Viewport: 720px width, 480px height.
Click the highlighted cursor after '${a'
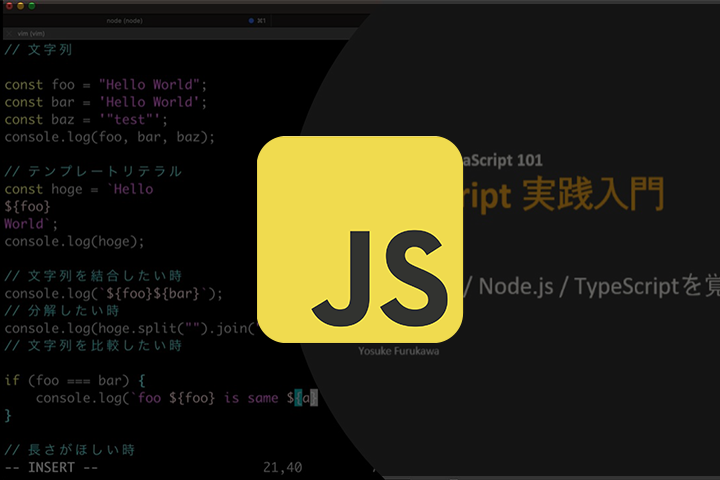point(314,398)
